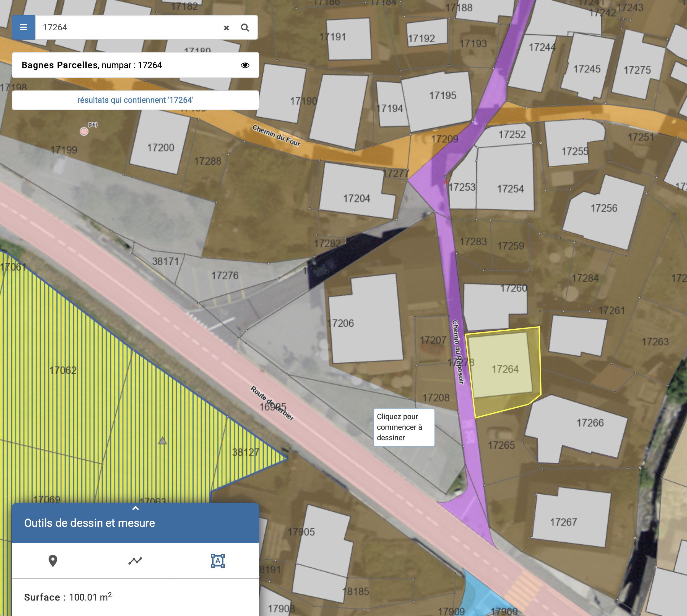Image resolution: width=687 pixels, height=616 pixels.
Task: Open the hamburger menu button
Action: coord(23,27)
